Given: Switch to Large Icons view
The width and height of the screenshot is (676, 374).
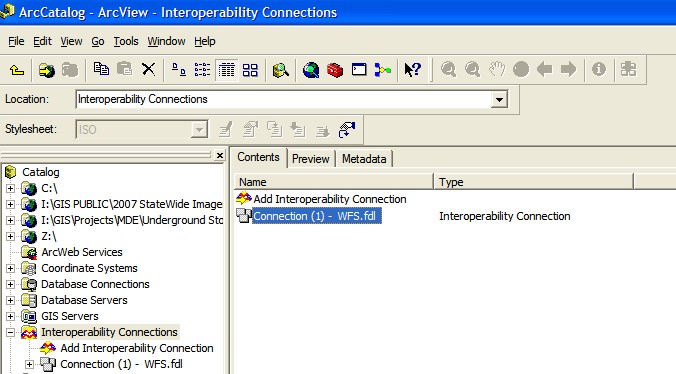Looking at the screenshot, I should (178, 69).
